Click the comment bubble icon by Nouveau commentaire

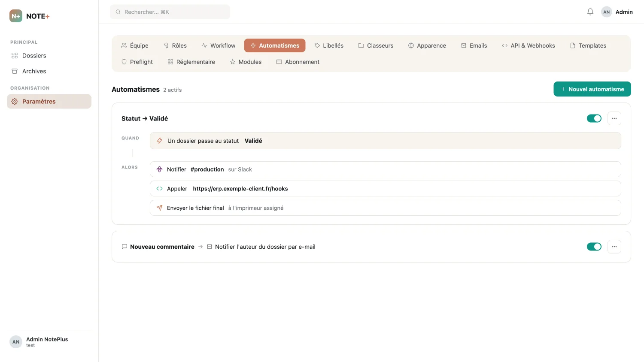pos(125,247)
